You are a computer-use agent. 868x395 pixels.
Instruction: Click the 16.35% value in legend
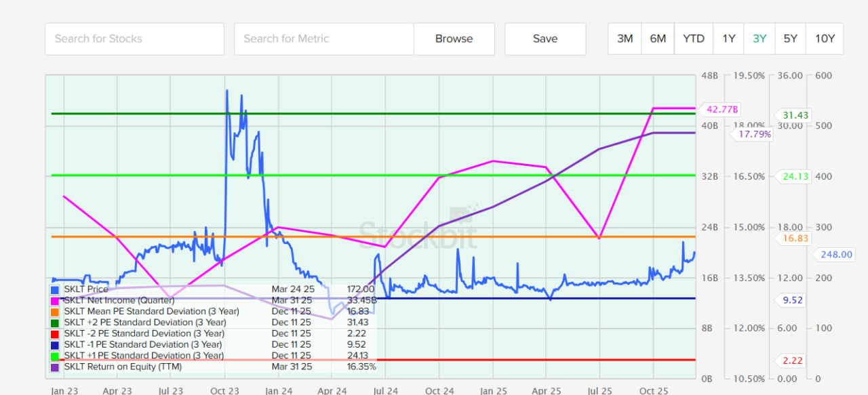[361, 367]
